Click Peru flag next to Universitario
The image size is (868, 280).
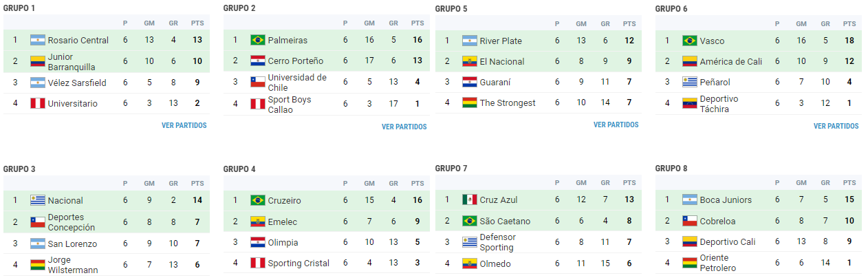37,103
